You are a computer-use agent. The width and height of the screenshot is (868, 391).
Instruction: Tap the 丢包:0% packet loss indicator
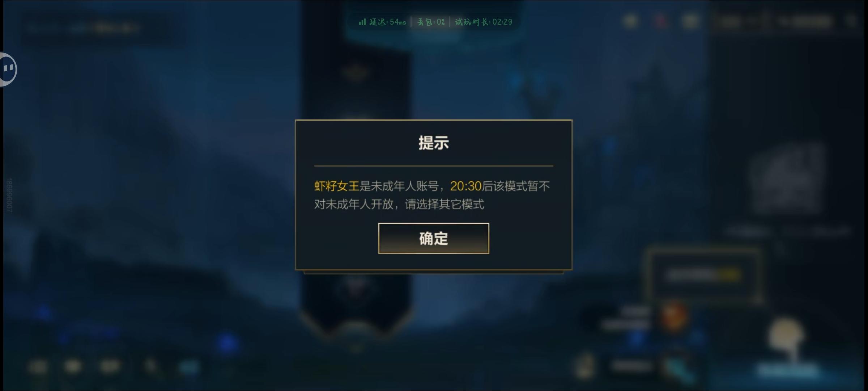431,22
